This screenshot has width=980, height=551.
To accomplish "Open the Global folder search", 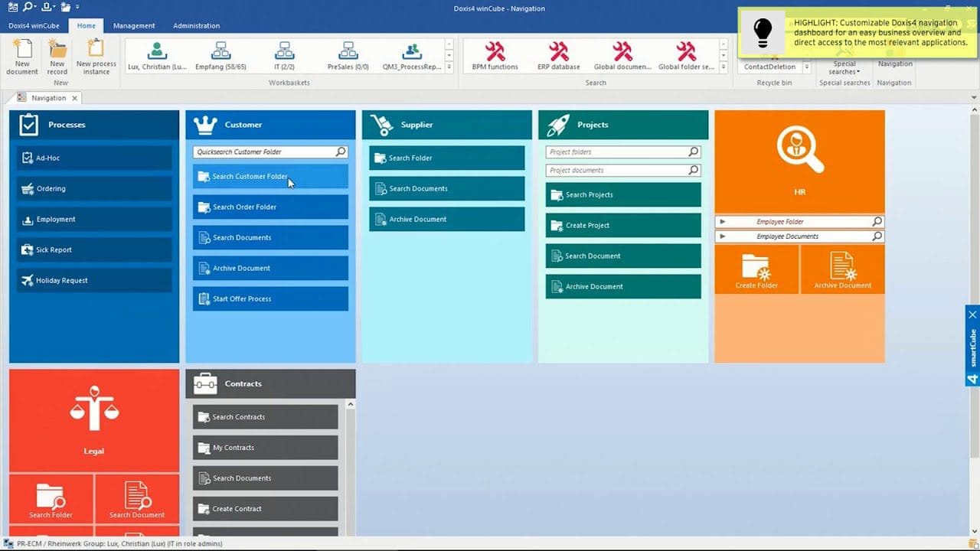I will [x=686, y=57].
